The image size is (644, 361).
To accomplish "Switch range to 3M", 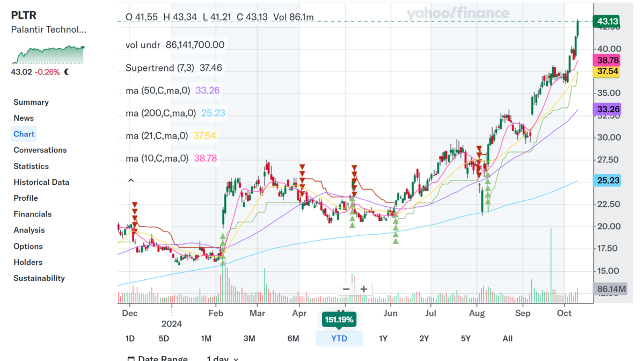I will (249, 338).
